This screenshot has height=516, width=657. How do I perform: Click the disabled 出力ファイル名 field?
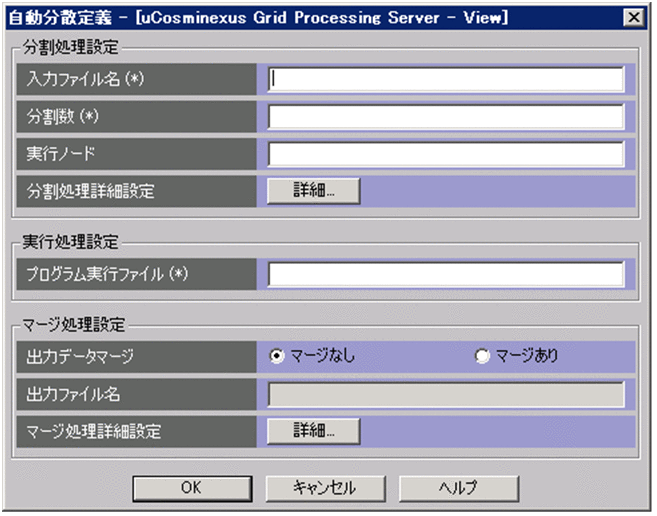[446, 394]
